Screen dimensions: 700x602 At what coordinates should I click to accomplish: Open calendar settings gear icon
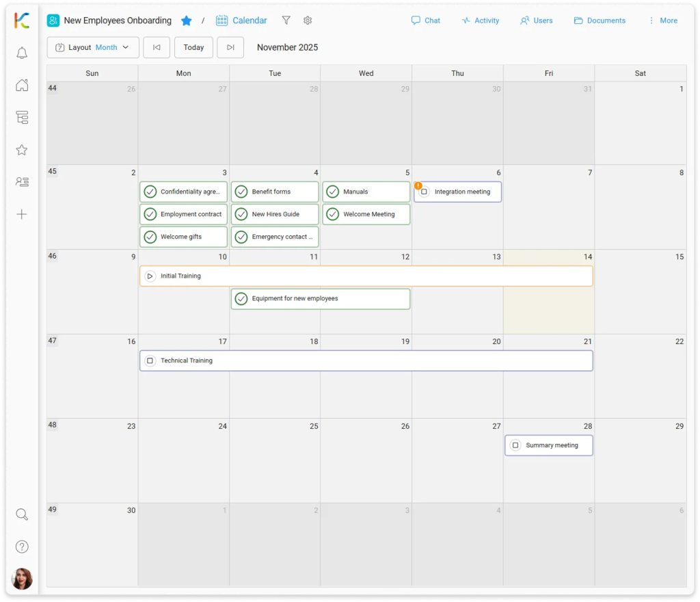coord(308,21)
